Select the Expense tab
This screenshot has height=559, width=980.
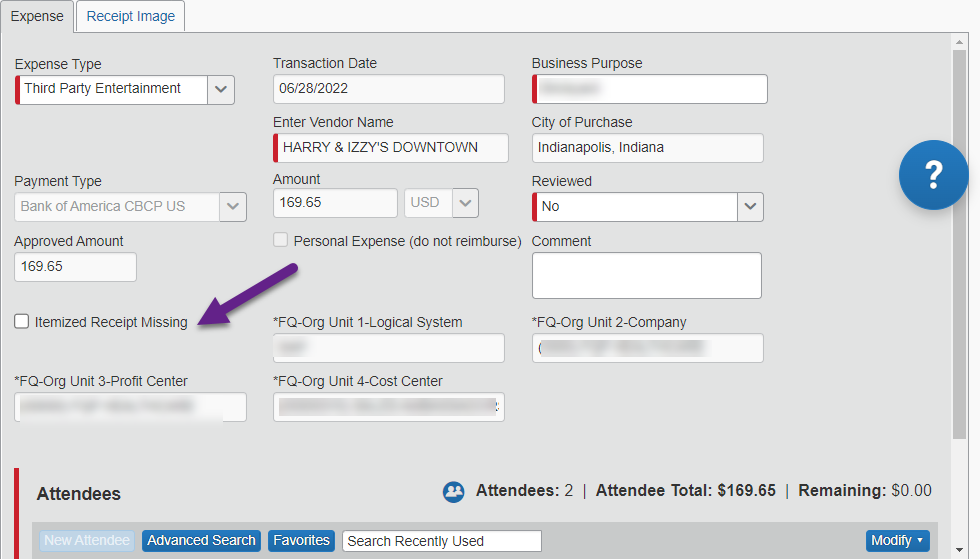point(37,16)
